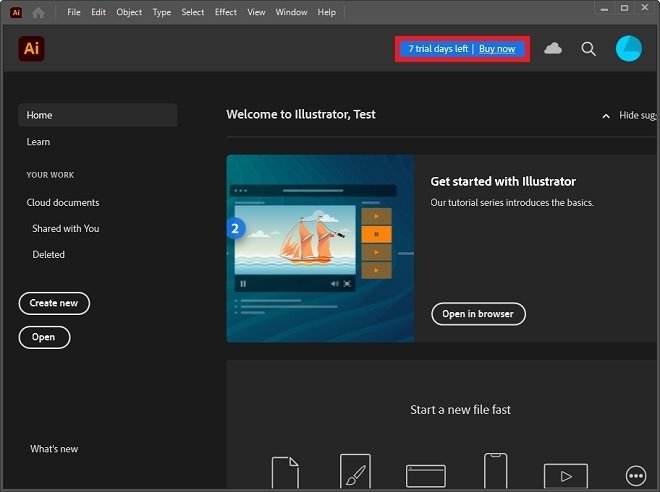Open more presets ellipsis icon

636,476
